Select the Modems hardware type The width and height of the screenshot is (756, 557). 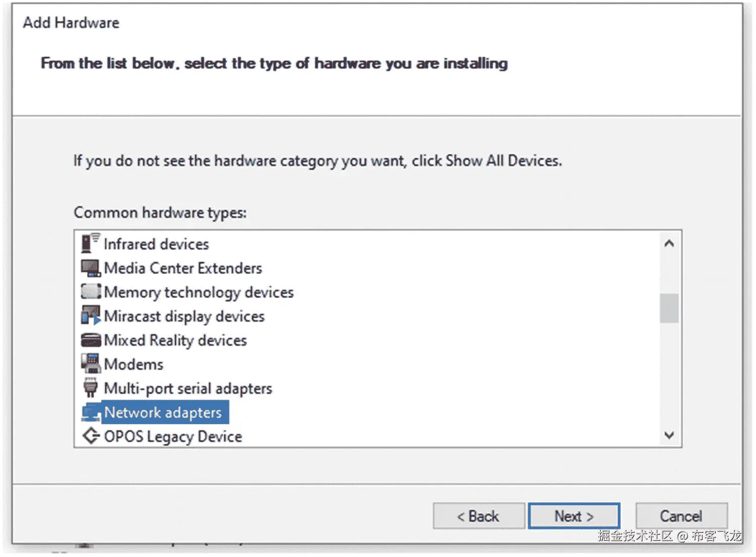(x=134, y=364)
